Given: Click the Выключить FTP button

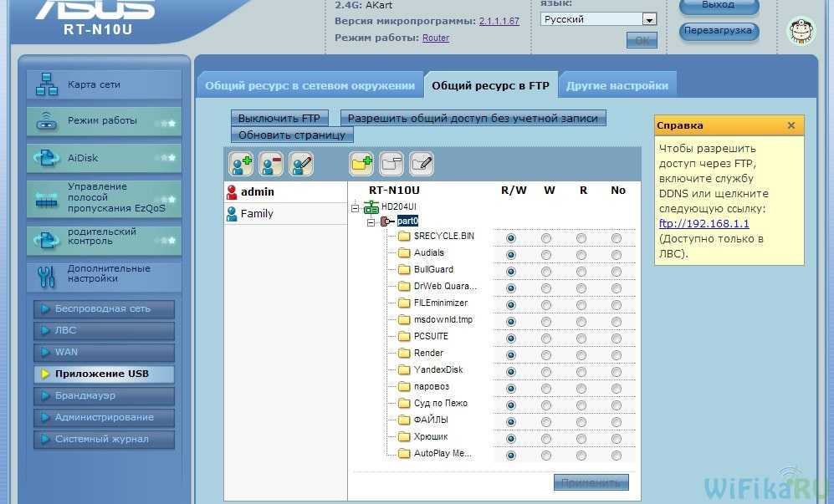Looking at the screenshot, I should pyautogui.click(x=279, y=118).
